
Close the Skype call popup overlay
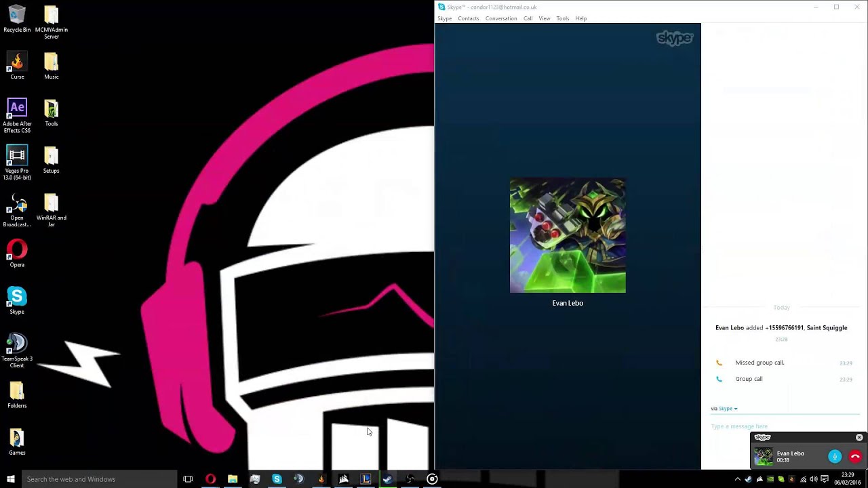859,437
